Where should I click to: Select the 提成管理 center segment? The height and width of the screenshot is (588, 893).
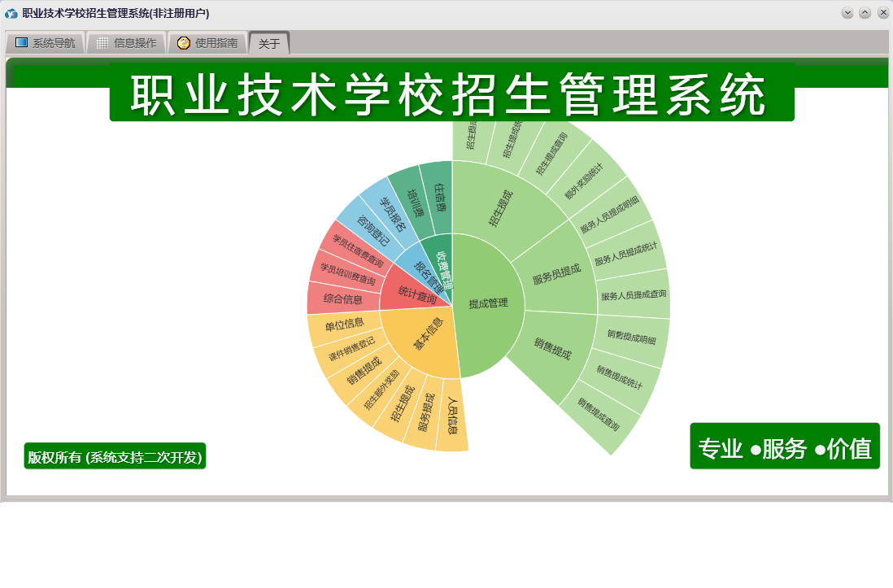tap(488, 303)
